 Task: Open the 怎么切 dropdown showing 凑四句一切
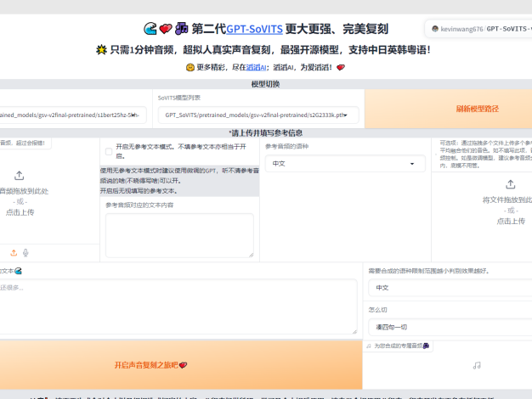pos(450,327)
